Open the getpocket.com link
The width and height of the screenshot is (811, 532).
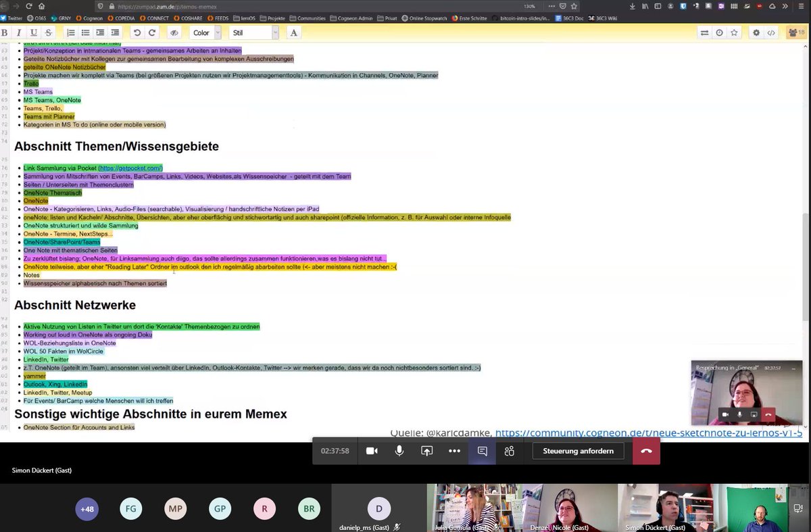click(131, 168)
